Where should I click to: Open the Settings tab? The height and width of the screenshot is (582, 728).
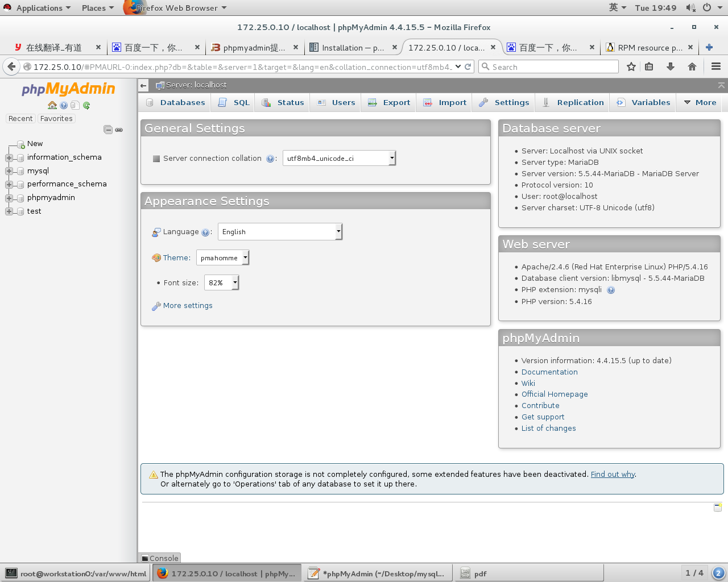click(x=504, y=102)
